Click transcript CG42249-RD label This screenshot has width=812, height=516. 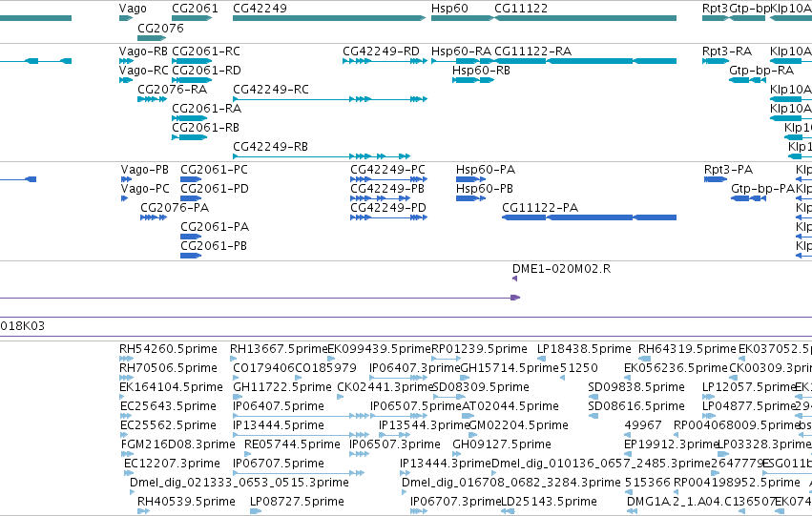click(381, 52)
